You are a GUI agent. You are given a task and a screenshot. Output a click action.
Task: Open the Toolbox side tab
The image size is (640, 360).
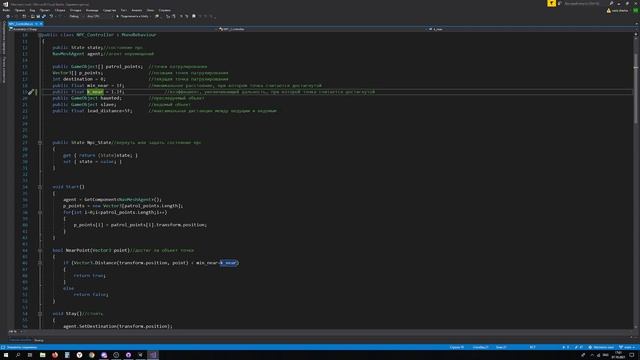click(4, 70)
